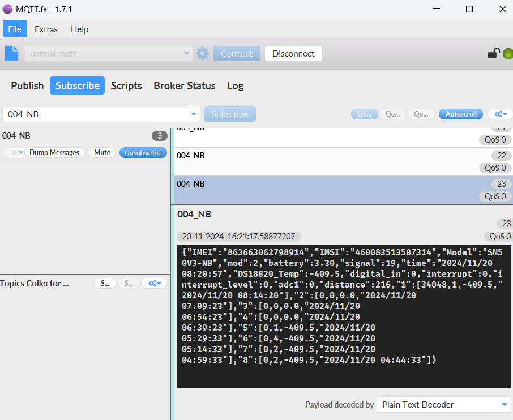Image resolution: width=513 pixels, height=420 pixels.
Task: Click the unlocked padlock icon
Action: [x=494, y=53]
